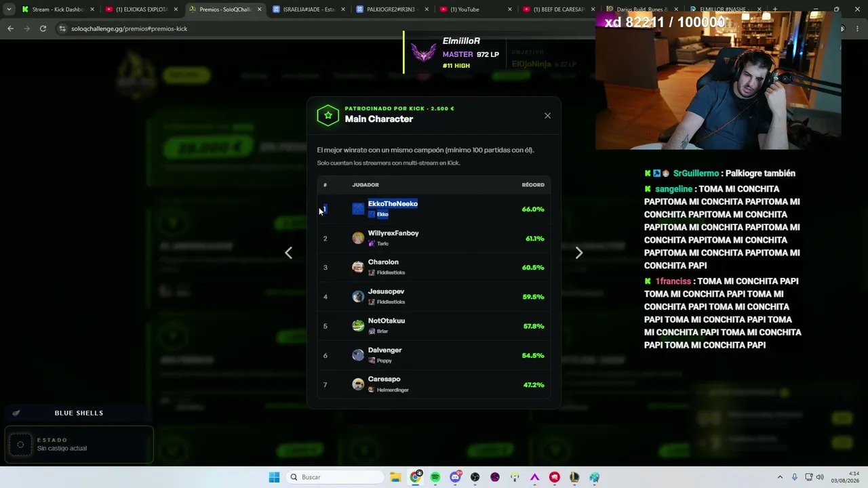Open the volume control in system tray

pos(820,477)
